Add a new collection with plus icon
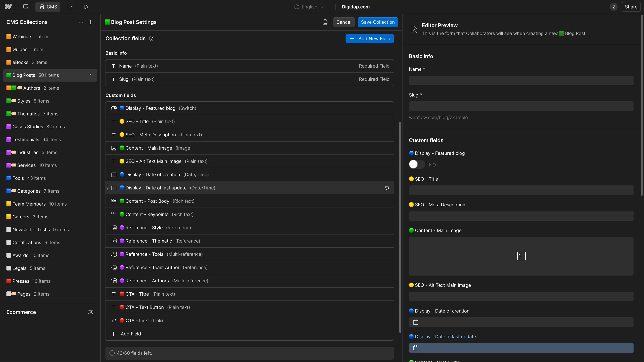This screenshot has width=644, height=362. [91, 22]
